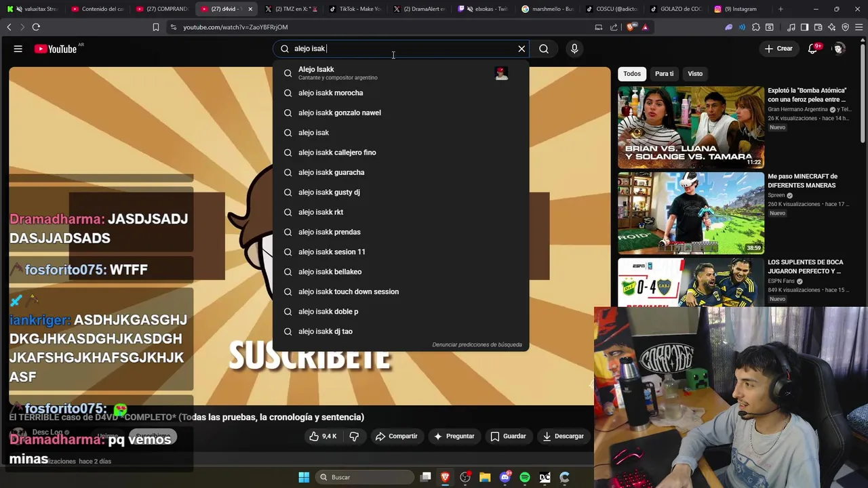This screenshot has height=488, width=868.
Task: Open Brave wallet icon in toolbar
Action: click(818, 27)
